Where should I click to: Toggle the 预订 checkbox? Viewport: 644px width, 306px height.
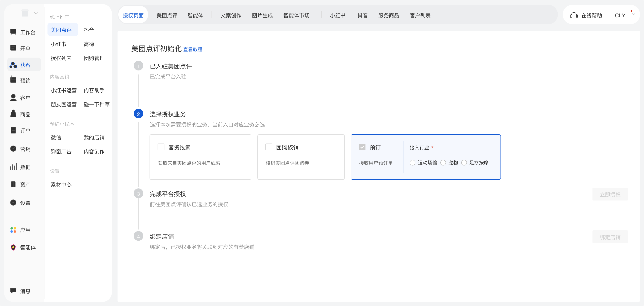coord(362,147)
